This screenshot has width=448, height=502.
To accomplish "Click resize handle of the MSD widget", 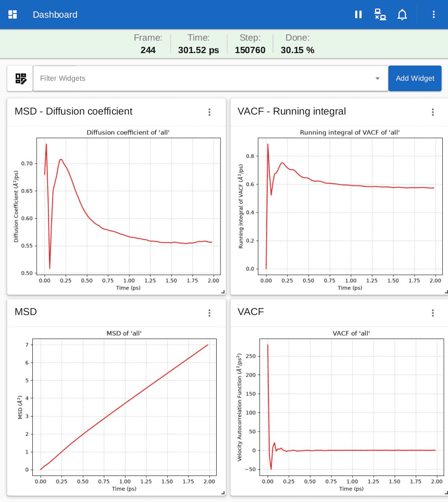I will 223,493.
